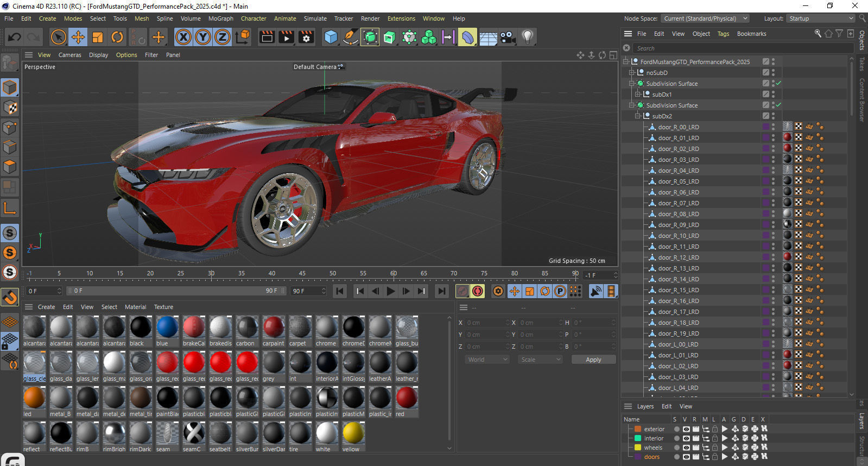Toggle sound playback speaker icon
This screenshot has height=466, width=868.
[x=596, y=292]
